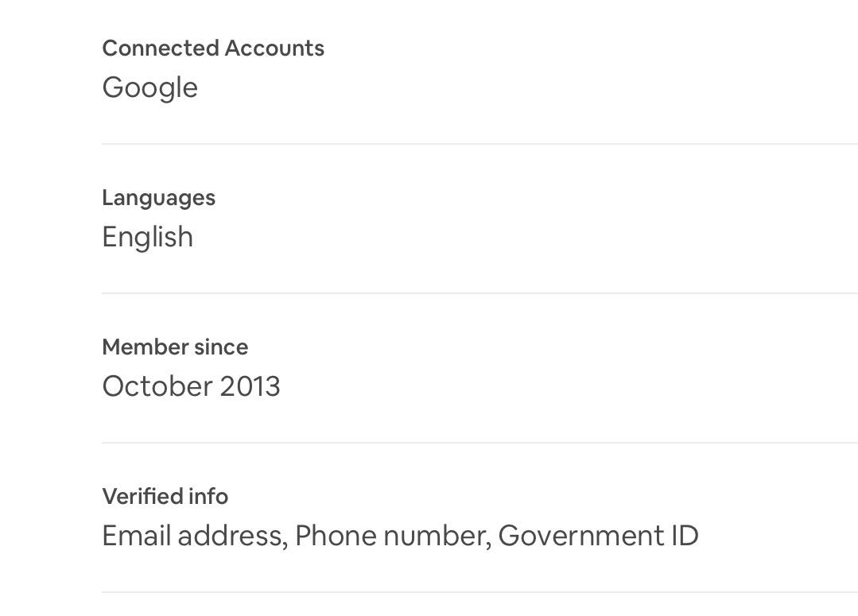This screenshot has height=616, width=858.
Task: Select the Google connected account entry
Action: coord(150,88)
